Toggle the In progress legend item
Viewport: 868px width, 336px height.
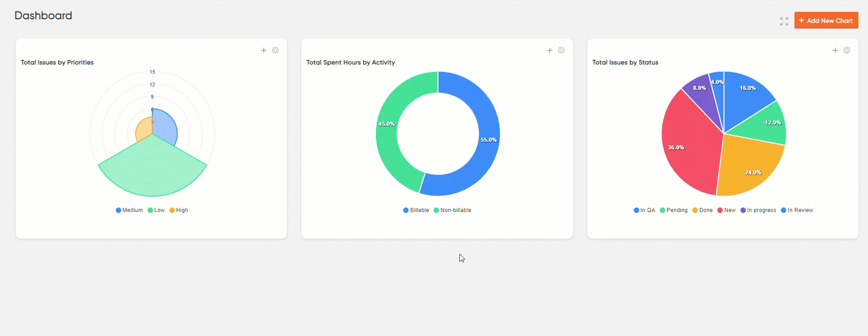click(759, 210)
